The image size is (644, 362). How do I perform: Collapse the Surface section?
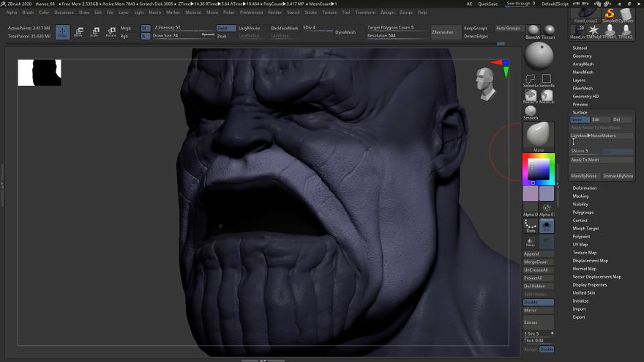pyautogui.click(x=580, y=112)
